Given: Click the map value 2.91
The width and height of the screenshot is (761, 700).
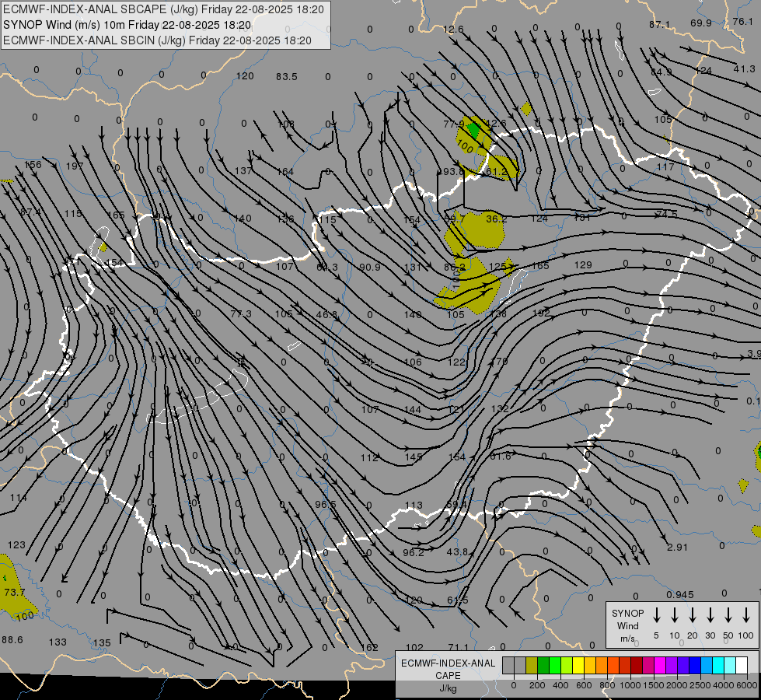Looking at the screenshot, I should [x=677, y=548].
